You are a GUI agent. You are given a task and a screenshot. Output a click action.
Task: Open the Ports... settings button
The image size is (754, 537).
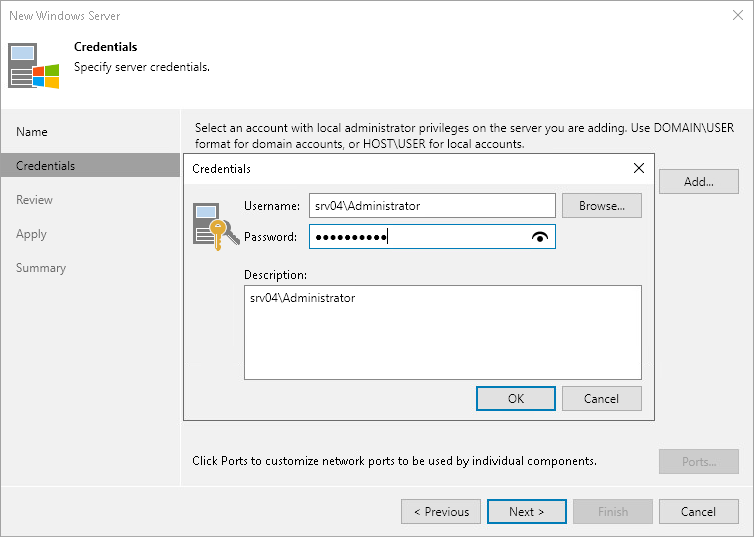(x=699, y=462)
